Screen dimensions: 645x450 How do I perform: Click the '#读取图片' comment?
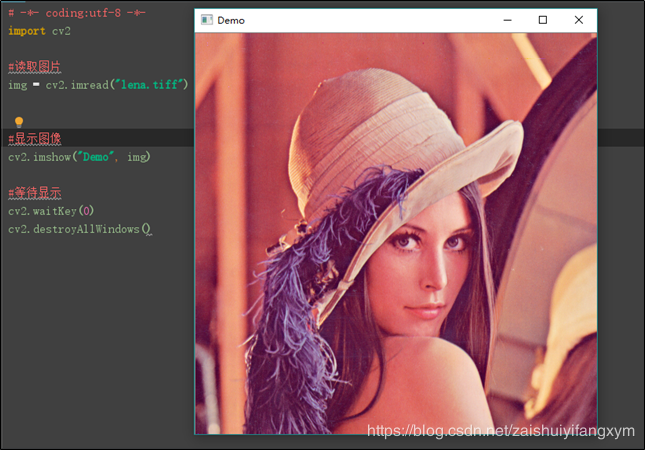[35, 67]
